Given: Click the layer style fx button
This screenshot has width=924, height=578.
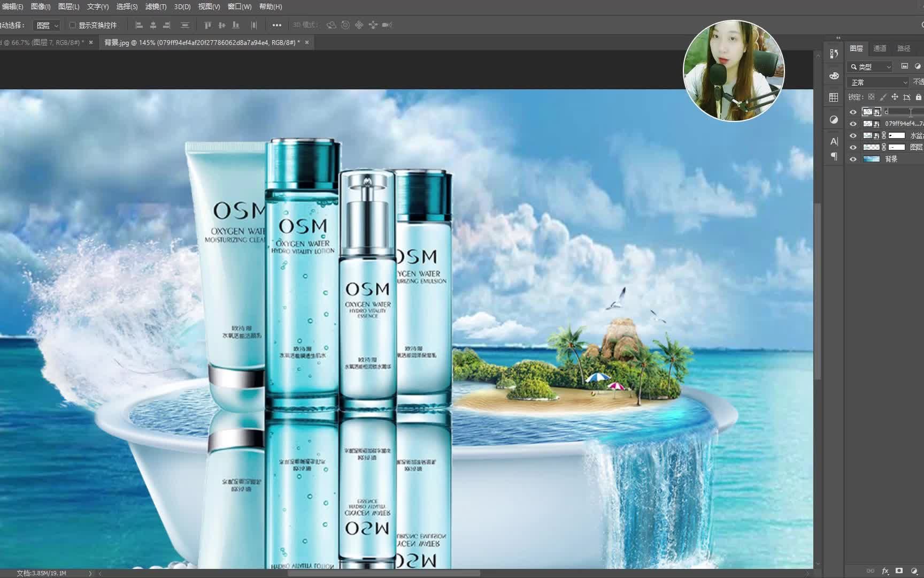Looking at the screenshot, I should click(885, 571).
